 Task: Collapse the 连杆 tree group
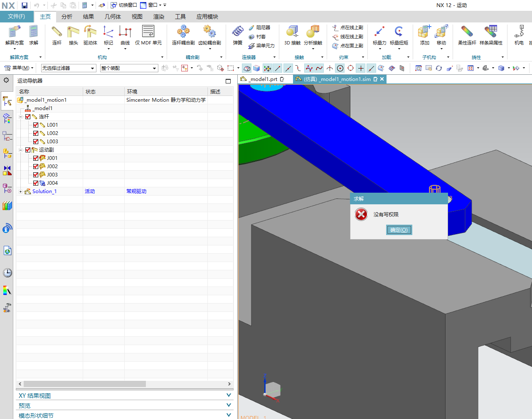coord(20,117)
